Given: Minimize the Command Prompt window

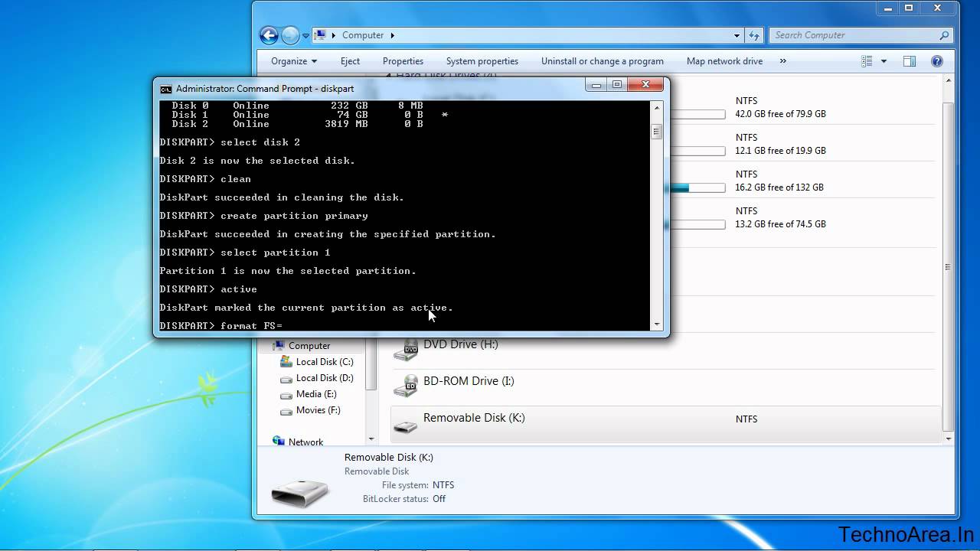Looking at the screenshot, I should [x=596, y=84].
